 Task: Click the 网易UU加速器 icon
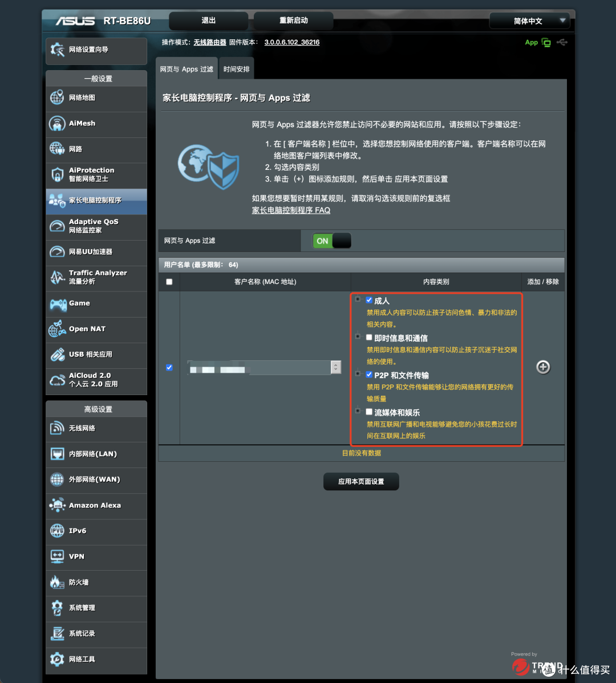tap(57, 252)
